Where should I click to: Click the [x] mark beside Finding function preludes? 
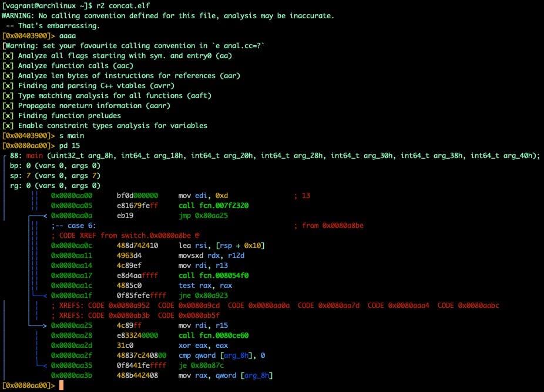click(8, 116)
